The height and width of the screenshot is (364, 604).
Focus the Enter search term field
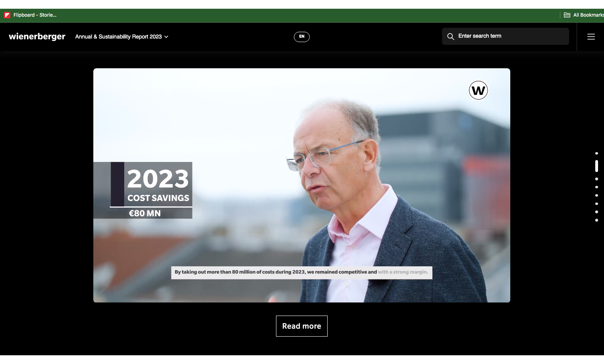pos(506,36)
